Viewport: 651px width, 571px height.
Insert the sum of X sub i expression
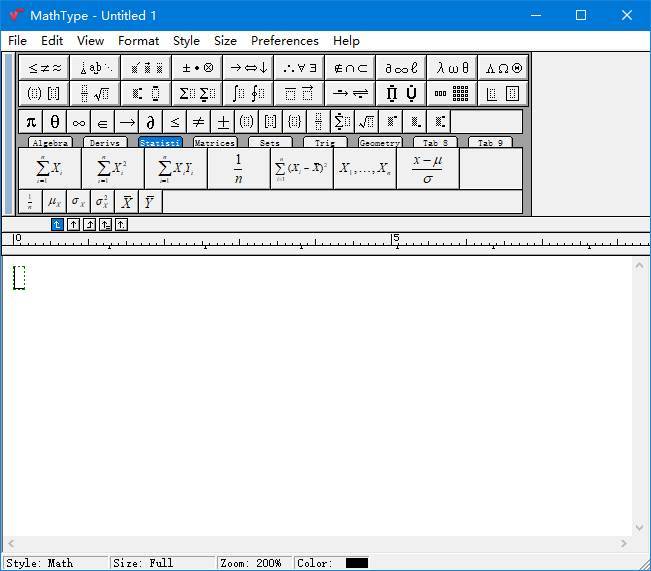click(x=50, y=169)
